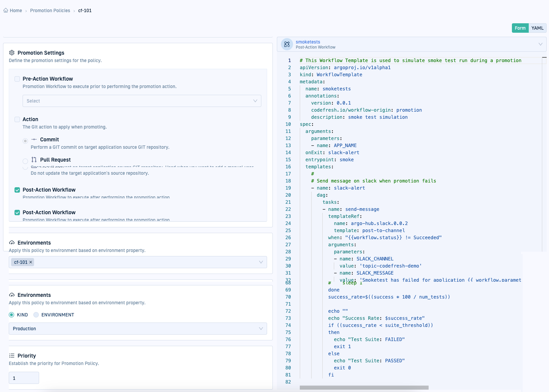Image resolution: width=549 pixels, height=392 pixels.
Task: Click the Priority number input field
Action: click(x=24, y=378)
